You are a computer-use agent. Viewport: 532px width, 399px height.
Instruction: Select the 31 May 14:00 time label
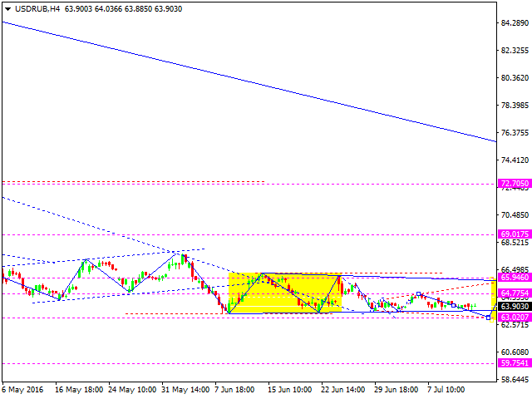(x=185, y=390)
